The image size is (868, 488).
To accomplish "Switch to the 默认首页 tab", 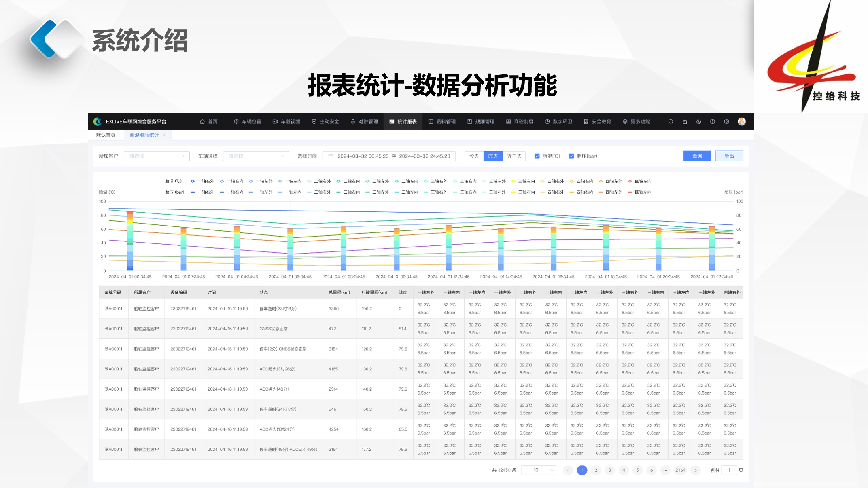I will click(106, 135).
